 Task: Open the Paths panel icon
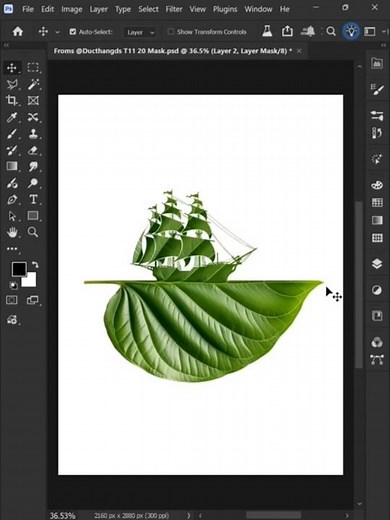click(x=377, y=360)
